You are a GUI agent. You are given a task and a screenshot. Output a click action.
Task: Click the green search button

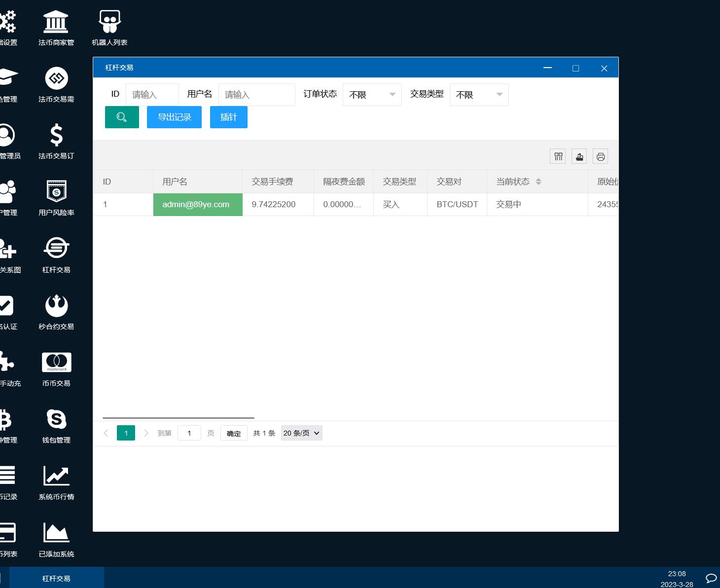[122, 117]
